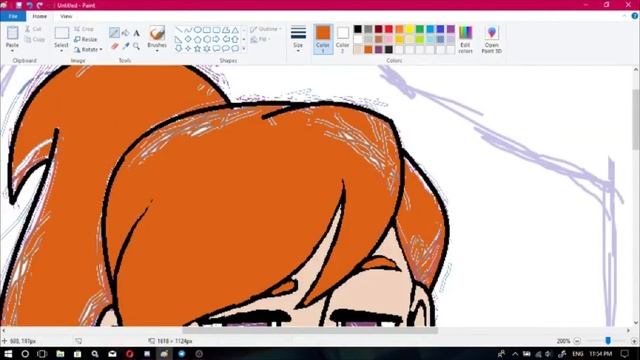Click the zoom in plus button
This screenshot has height=360, width=640.
[x=635, y=341]
